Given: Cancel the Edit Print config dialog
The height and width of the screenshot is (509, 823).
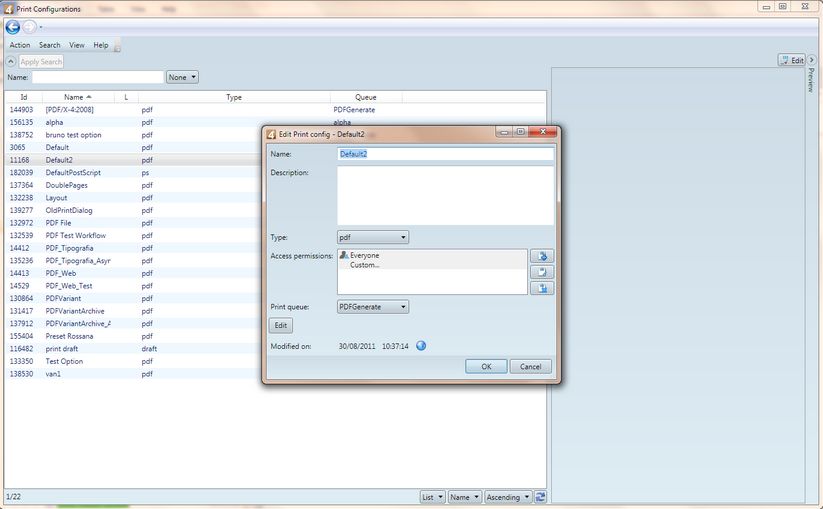Looking at the screenshot, I should click(x=530, y=366).
